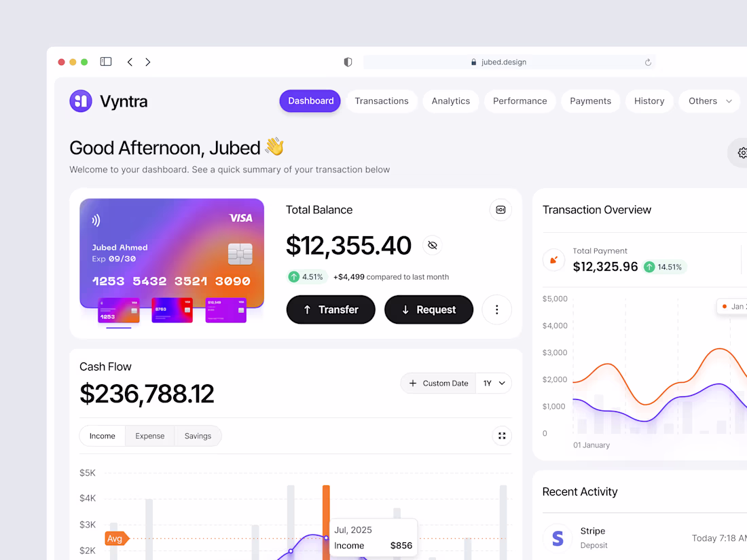747x560 pixels.
Task: Click the Request button
Action: (x=429, y=310)
